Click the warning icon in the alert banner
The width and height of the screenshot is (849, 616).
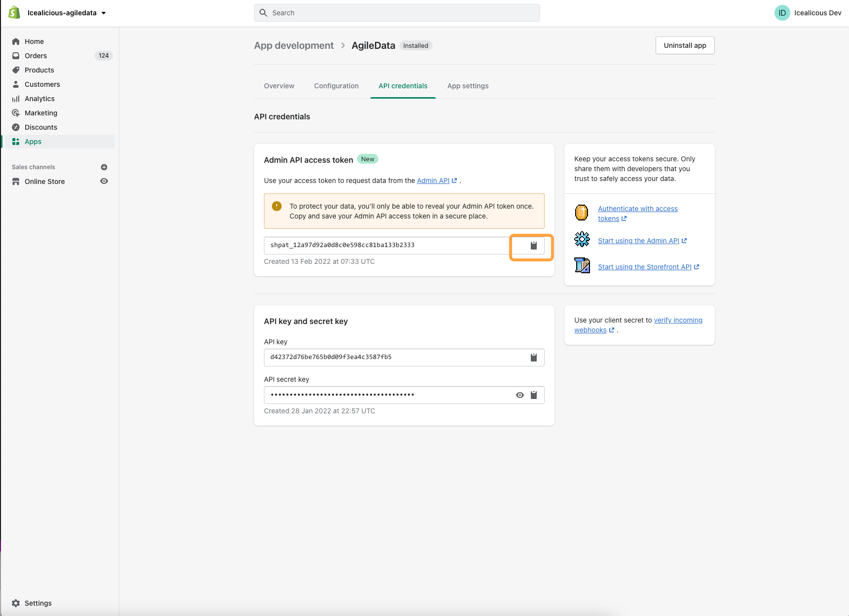(x=277, y=206)
